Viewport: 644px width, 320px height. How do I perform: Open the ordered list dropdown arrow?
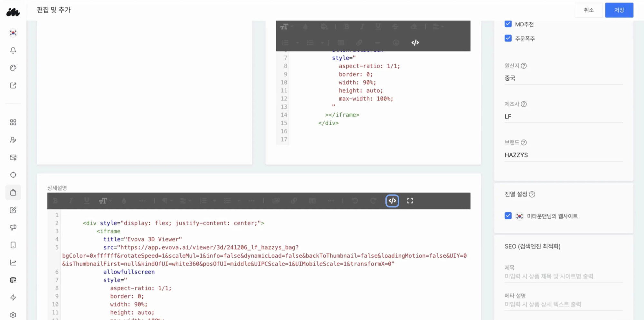[214, 201]
